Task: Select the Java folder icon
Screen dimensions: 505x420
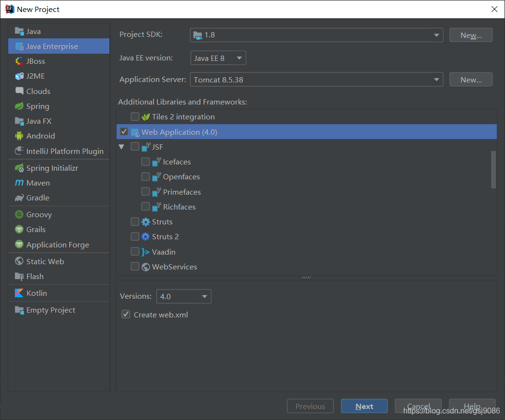Action: point(19,31)
